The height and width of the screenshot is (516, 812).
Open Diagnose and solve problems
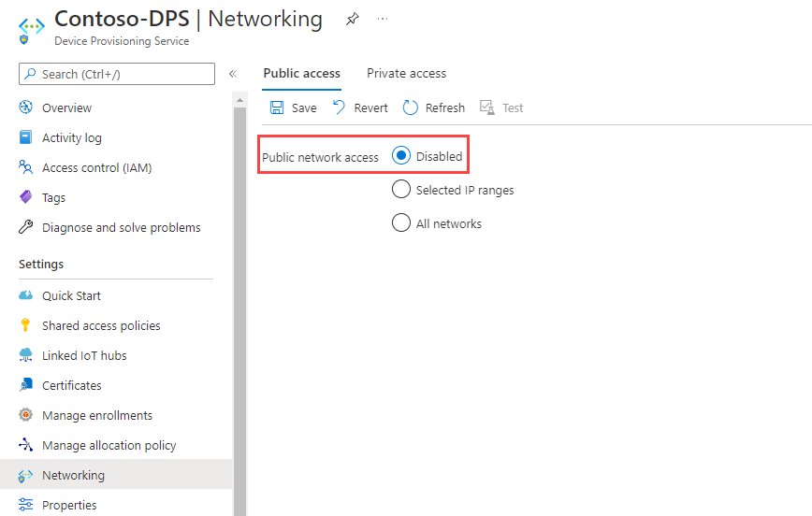tap(122, 228)
